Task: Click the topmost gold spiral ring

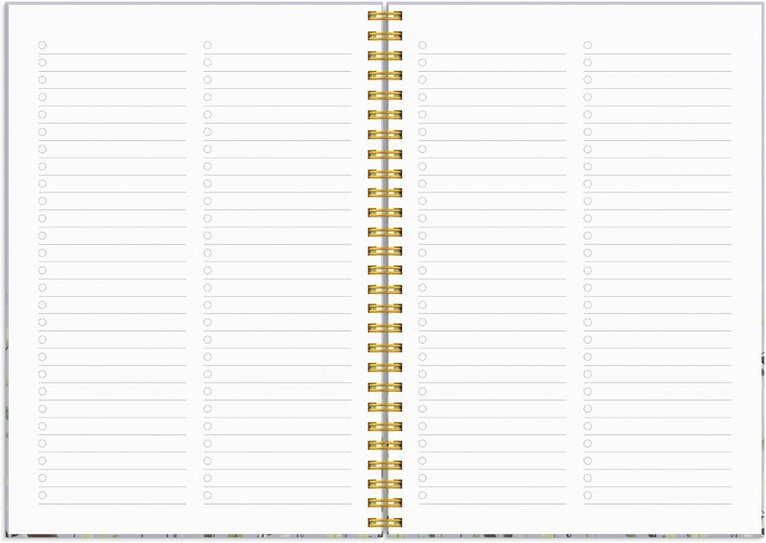Action: 384,16
